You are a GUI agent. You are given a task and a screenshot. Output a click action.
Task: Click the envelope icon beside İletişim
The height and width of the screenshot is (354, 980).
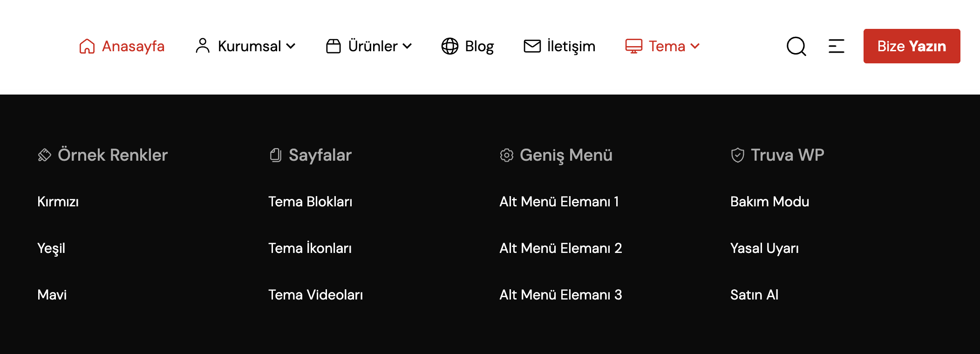tap(532, 46)
